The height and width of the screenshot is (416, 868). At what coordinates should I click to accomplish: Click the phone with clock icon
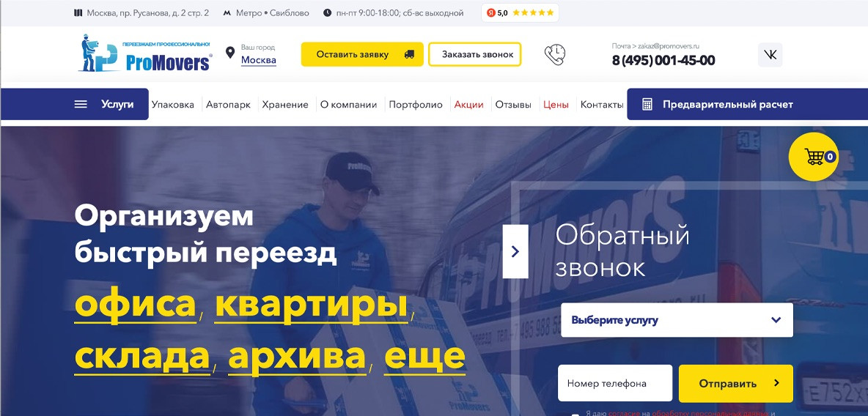555,55
